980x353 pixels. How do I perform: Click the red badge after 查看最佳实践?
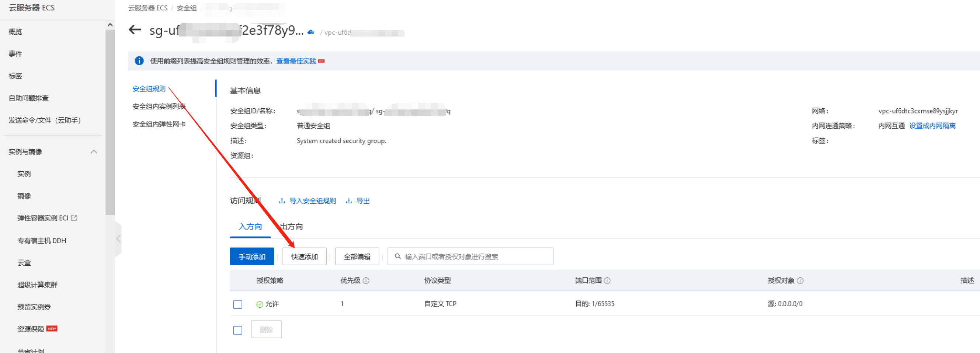(322, 61)
